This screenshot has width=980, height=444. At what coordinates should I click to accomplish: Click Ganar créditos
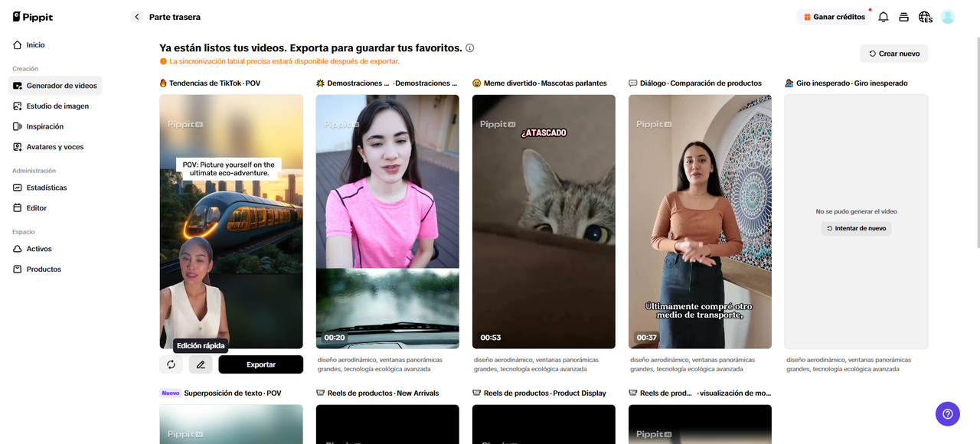(833, 17)
